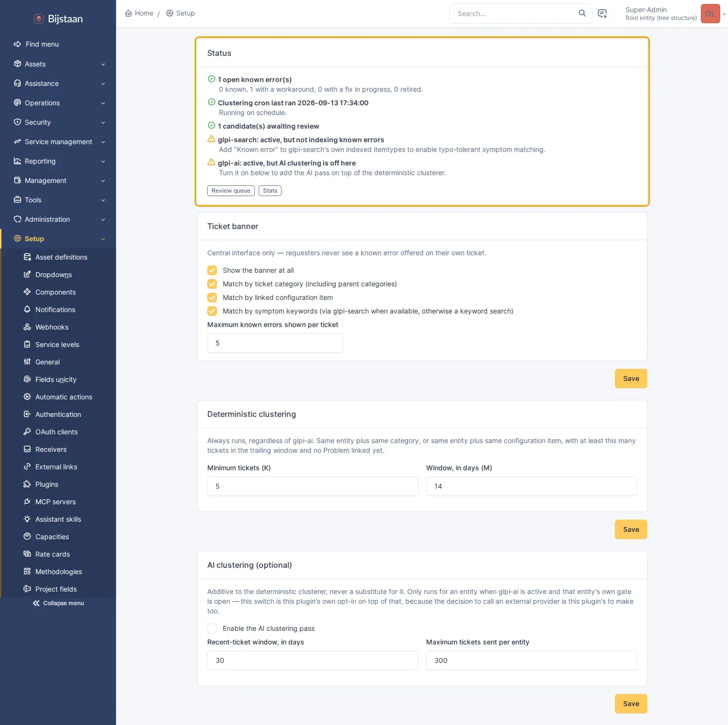
Task: Click the Assistant skills bulb icon
Action: click(27, 519)
